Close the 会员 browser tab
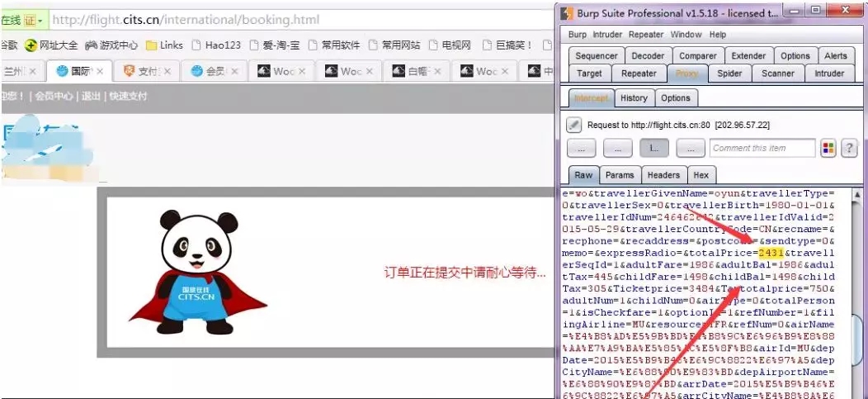Viewport: 868px width, 399px height. pos(234,72)
